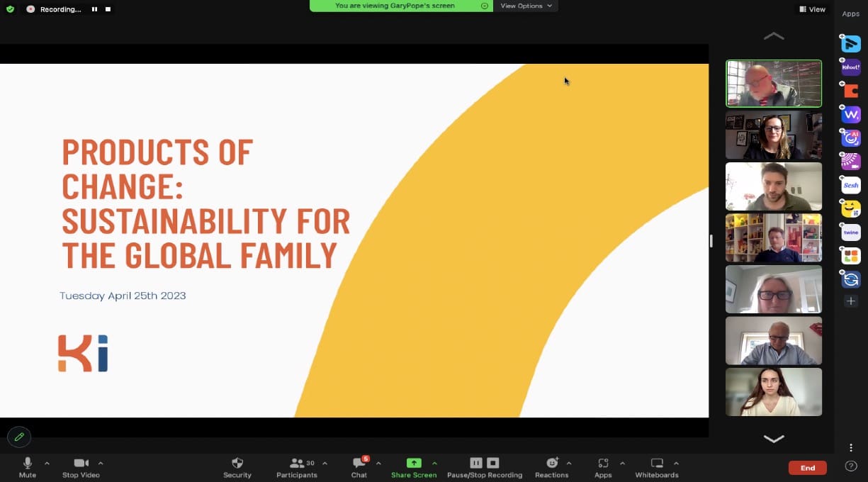Image resolution: width=868 pixels, height=482 pixels.
Task: Open the Kahoot app in the sidebar
Action: 850,68
